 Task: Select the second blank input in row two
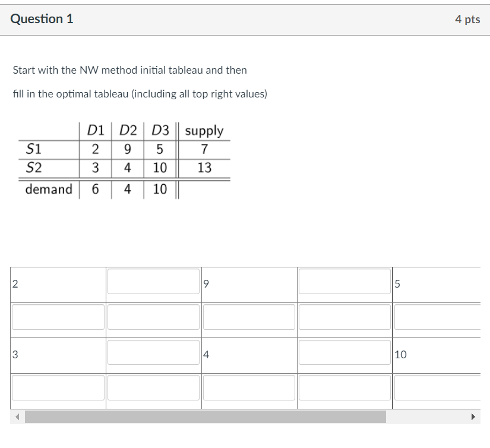[x=153, y=317]
